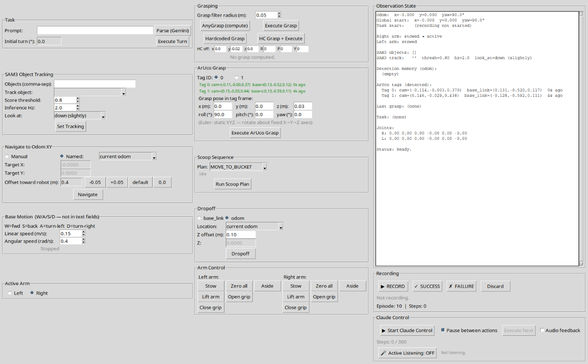The image size is (588, 364).
Task: Click the RECORD button to start recording
Action: [x=392, y=286]
